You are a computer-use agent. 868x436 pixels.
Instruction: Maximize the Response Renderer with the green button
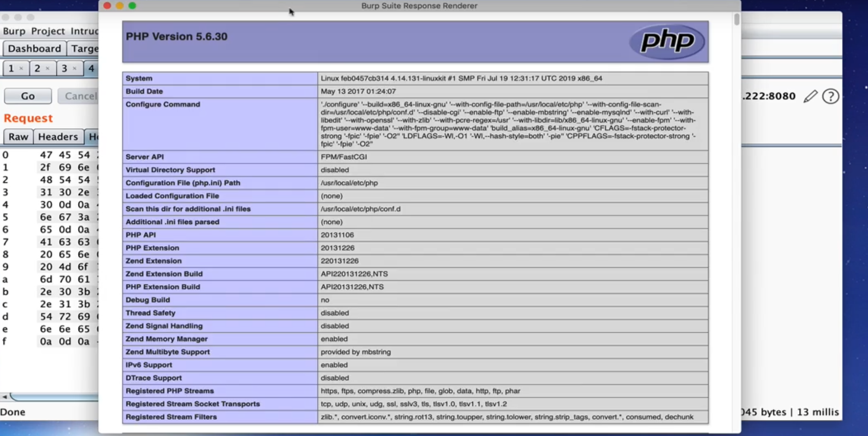pyautogui.click(x=132, y=5)
